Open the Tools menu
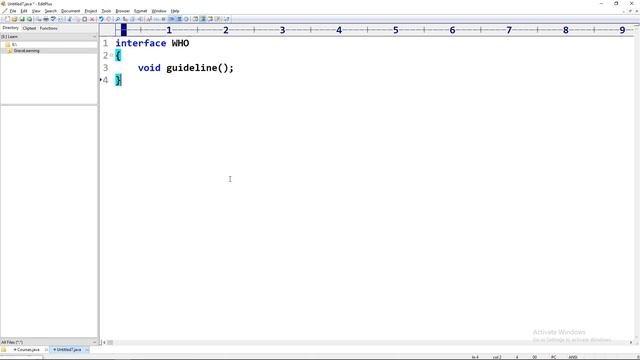The height and width of the screenshot is (360, 640). click(106, 11)
